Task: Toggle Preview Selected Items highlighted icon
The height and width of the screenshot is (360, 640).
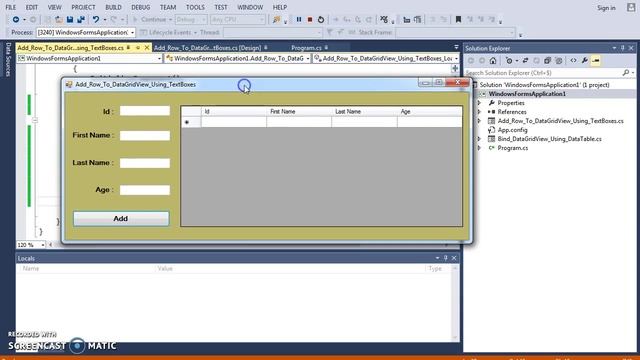Action: pos(596,60)
